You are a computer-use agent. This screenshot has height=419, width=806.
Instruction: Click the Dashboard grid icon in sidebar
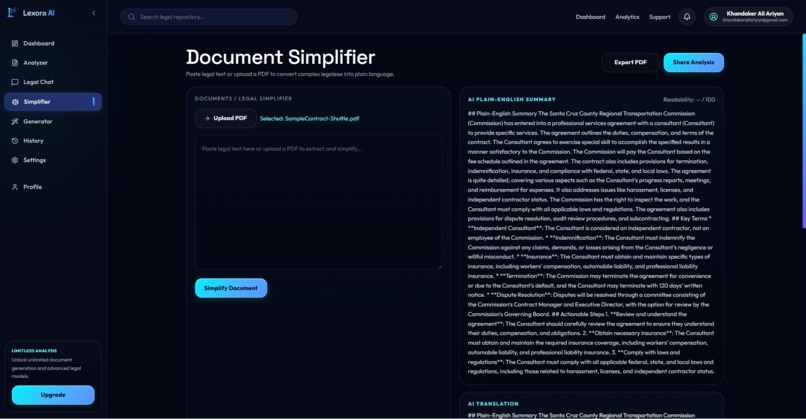tap(15, 43)
